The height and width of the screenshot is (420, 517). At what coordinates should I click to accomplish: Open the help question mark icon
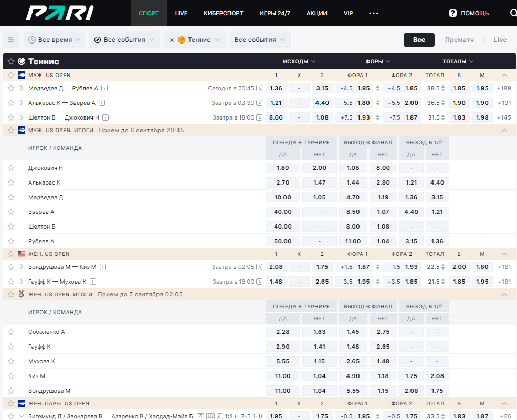(453, 13)
